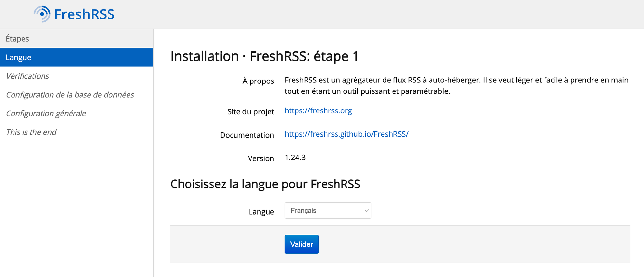Click the version number 1.24.3
Screen dimensions: 644x277
click(x=295, y=158)
